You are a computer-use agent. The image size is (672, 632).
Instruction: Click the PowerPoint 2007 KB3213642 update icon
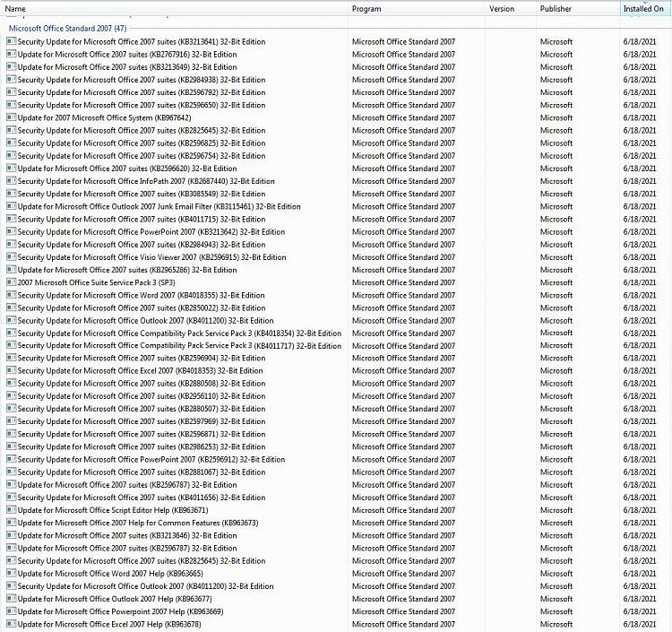tap(11, 231)
